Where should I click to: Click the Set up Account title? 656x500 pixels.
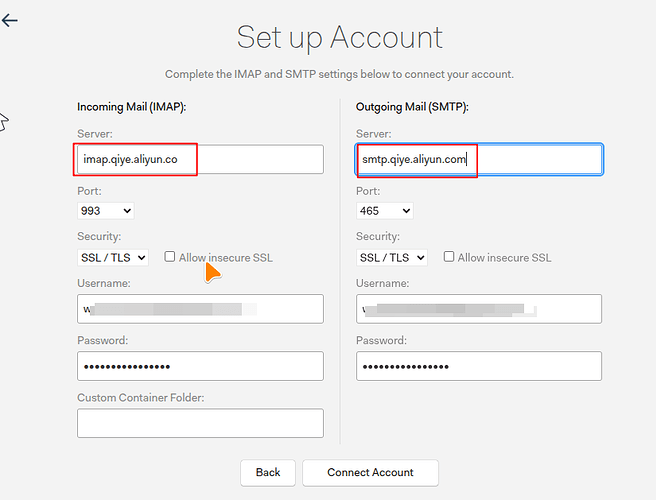[x=339, y=38]
